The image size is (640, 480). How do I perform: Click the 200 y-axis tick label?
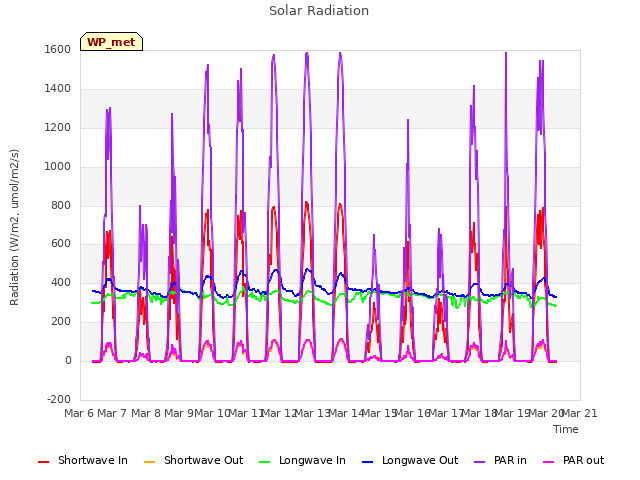point(61,322)
